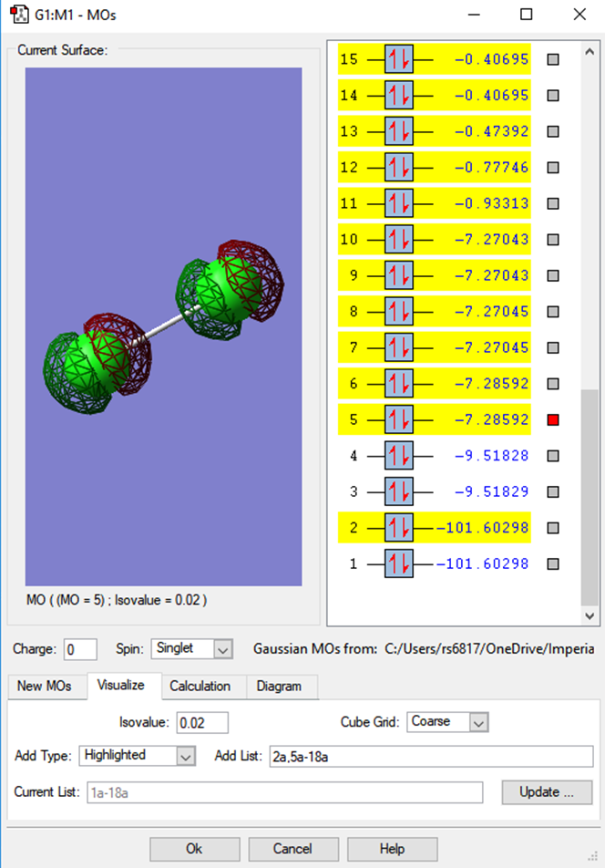Click the orbital list scroll down arrow
Image resolution: width=605 pixels, height=868 pixels.
coord(590,615)
